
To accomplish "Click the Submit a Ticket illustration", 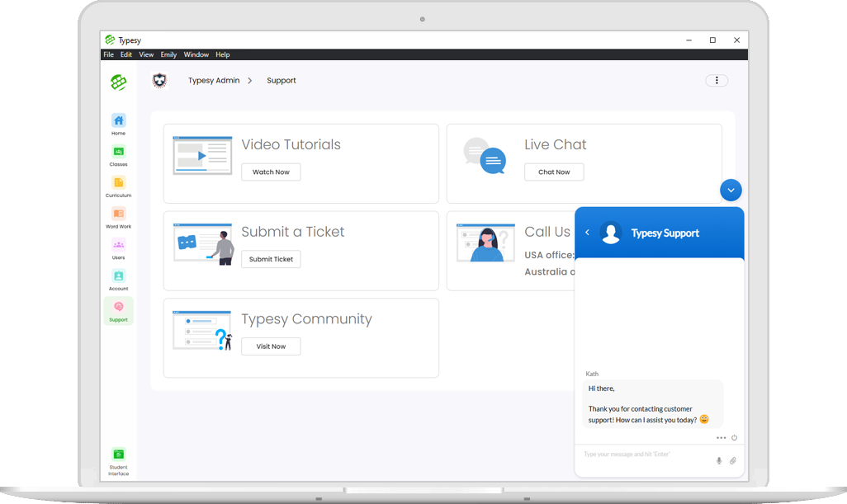I will click(x=204, y=244).
